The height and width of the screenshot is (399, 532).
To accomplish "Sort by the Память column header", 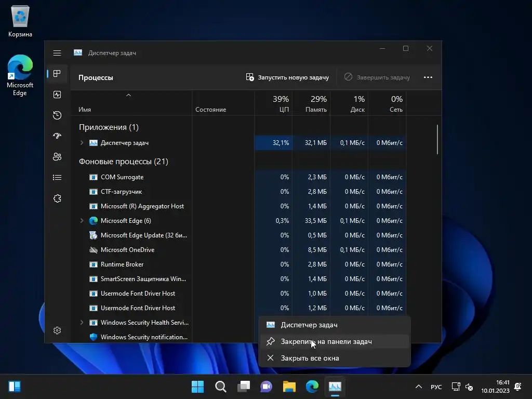I will point(311,103).
